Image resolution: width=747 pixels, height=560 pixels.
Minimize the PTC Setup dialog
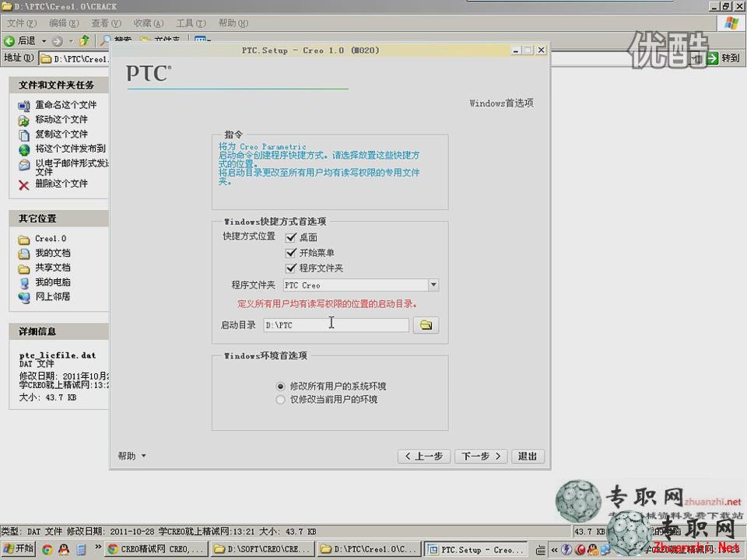tap(516, 50)
